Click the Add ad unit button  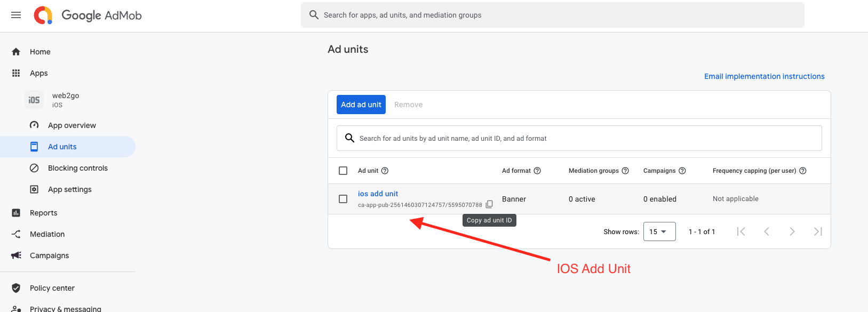pyautogui.click(x=361, y=105)
